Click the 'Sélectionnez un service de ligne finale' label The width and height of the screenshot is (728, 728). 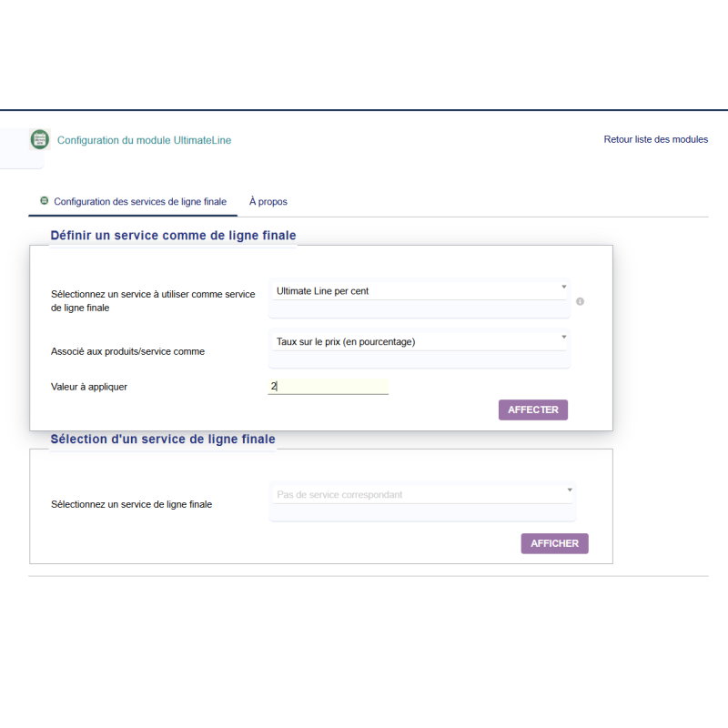pyautogui.click(x=131, y=504)
